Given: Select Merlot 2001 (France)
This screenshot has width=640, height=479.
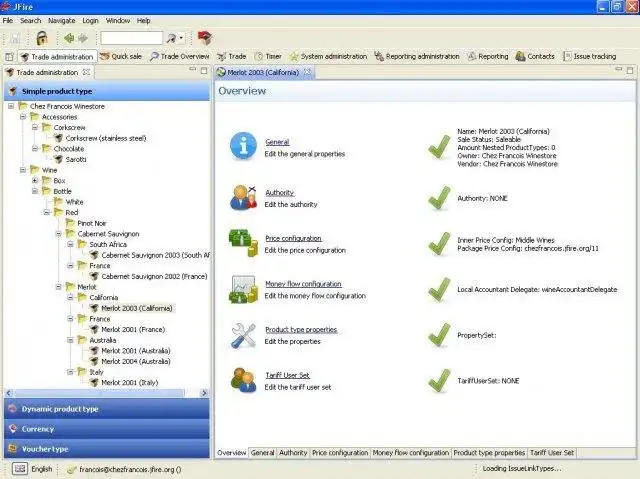Looking at the screenshot, I should pos(133,329).
